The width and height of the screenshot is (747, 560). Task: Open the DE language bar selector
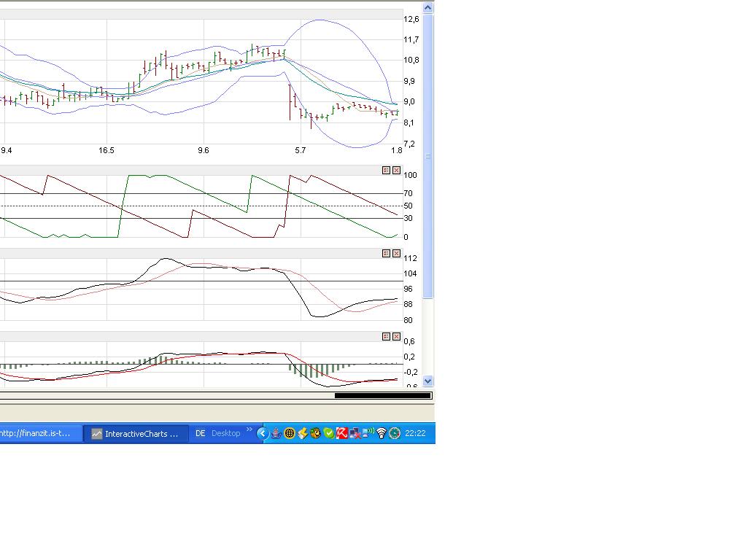200,433
